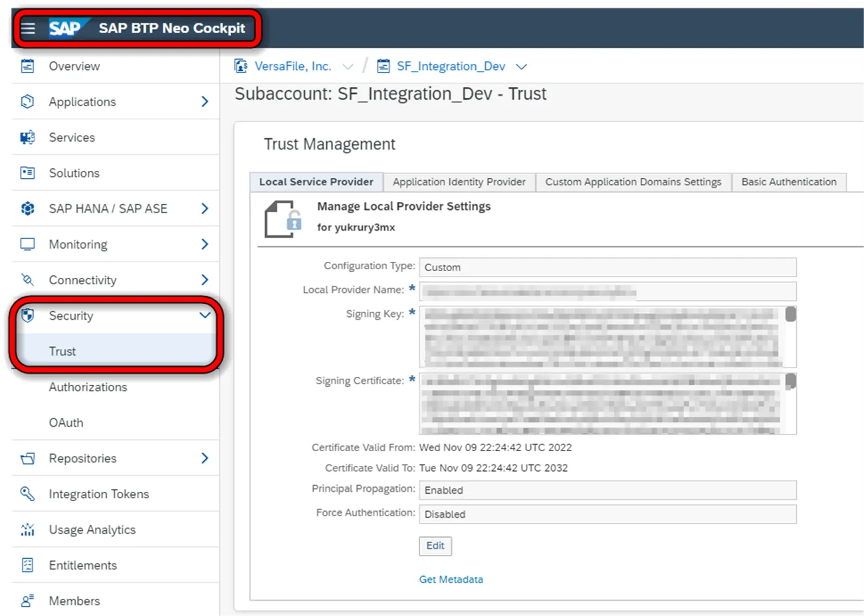The width and height of the screenshot is (864, 616).
Task: Click the Solutions icon in sidebar
Action: coord(27,173)
